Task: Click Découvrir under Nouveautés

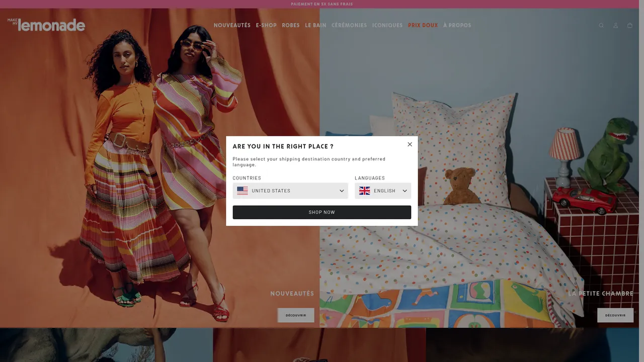Action: (296, 315)
